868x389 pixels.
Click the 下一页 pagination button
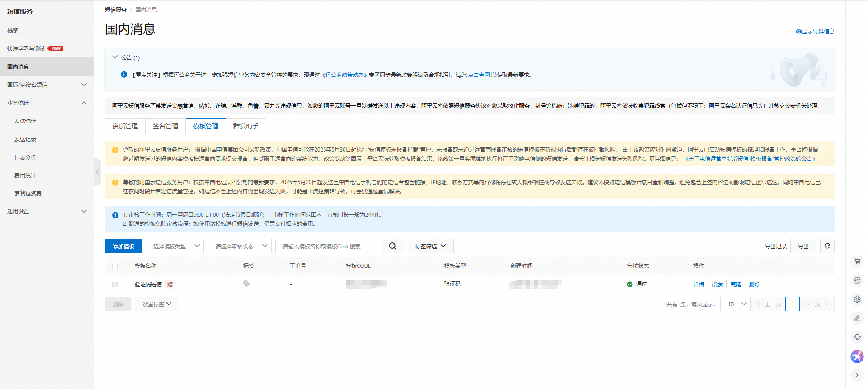(x=817, y=304)
